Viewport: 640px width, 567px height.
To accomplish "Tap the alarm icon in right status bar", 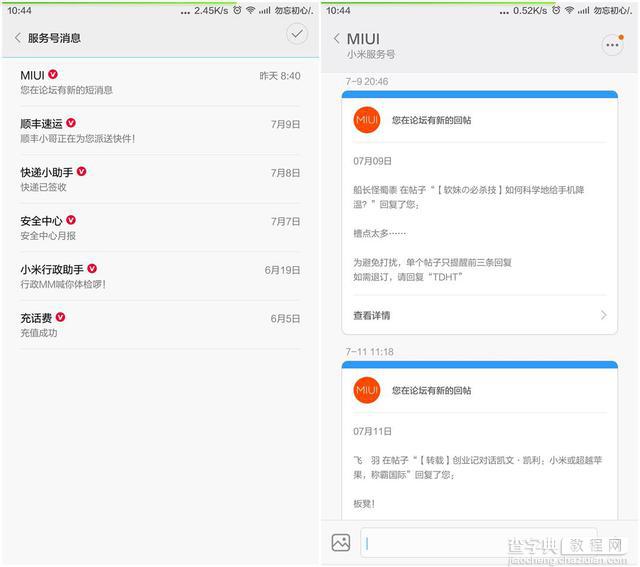I will [556, 11].
